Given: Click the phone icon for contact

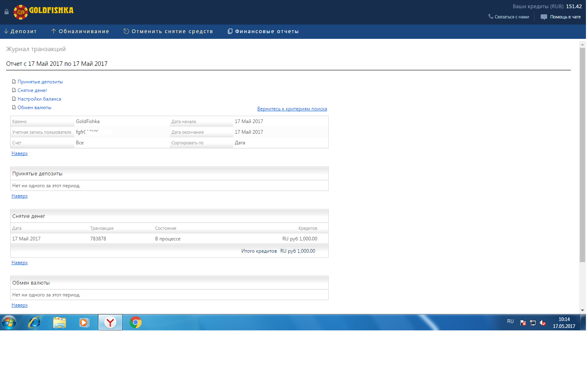Looking at the screenshot, I should point(490,17).
